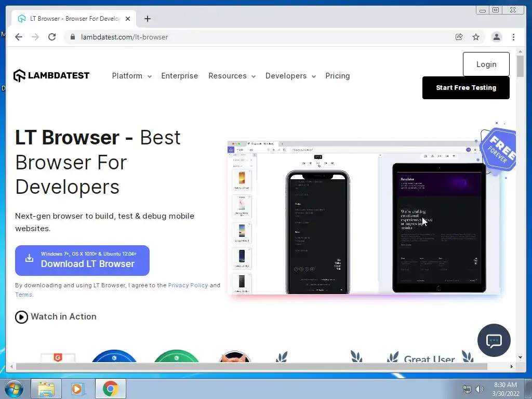This screenshot has width=532, height=399.
Task: Click the scroll down arrow
Action: point(520,357)
